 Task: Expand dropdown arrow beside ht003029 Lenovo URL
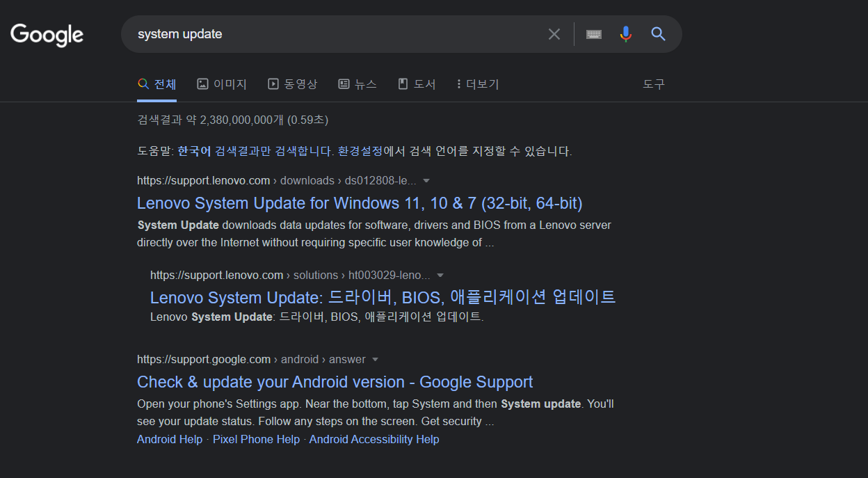tap(440, 276)
